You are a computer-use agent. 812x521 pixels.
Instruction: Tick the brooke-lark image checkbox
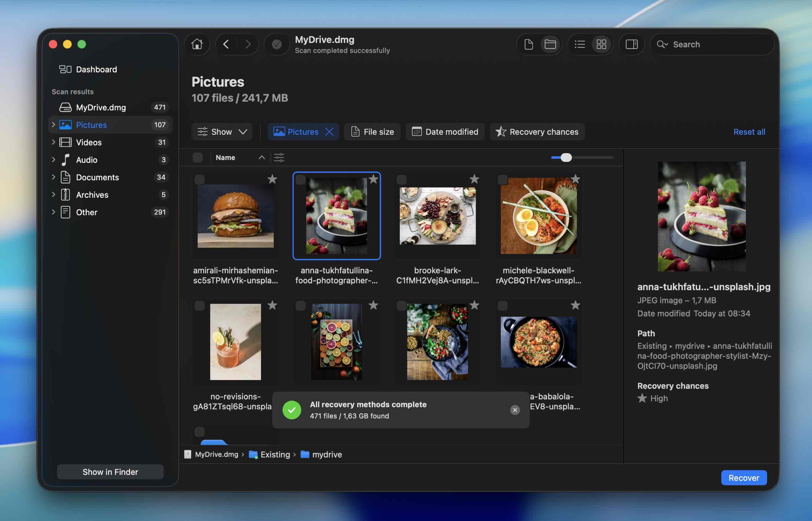pyautogui.click(x=402, y=179)
